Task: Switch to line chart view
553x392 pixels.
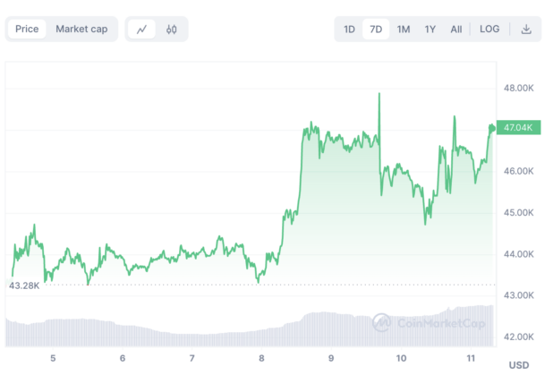Action: [142, 29]
